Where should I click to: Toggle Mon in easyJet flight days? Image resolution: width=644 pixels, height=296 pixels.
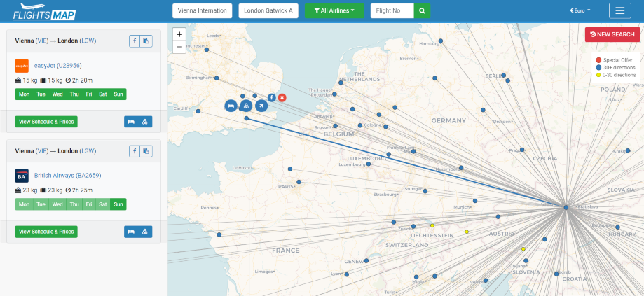coord(25,94)
